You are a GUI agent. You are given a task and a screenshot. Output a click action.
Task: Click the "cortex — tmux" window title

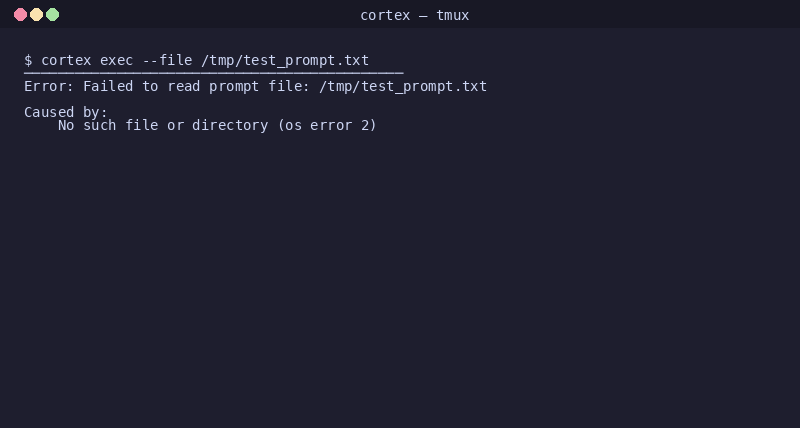point(414,15)
